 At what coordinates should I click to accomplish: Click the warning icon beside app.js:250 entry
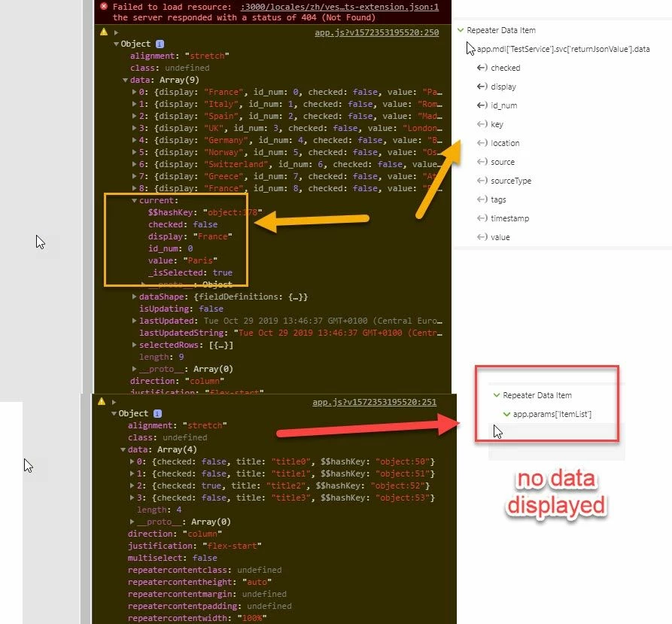pyautogui.click(x=104, y=32)
